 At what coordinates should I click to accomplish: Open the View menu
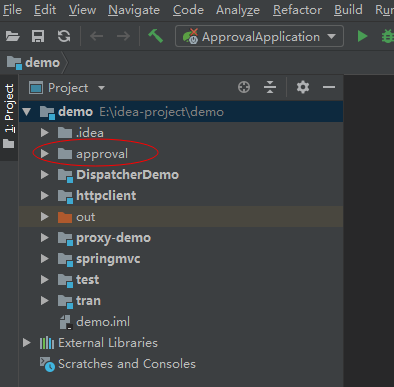tap(82, 10)
